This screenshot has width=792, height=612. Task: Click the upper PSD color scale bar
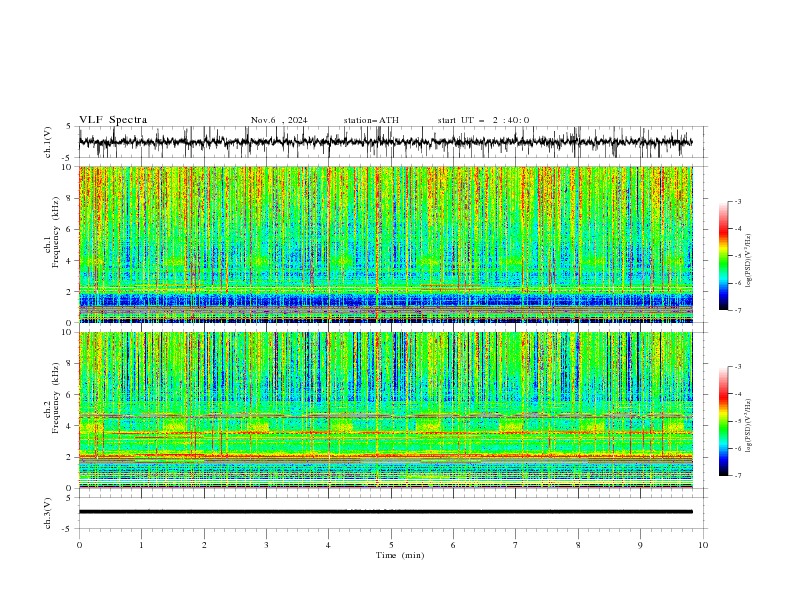(x=723, y=256)
